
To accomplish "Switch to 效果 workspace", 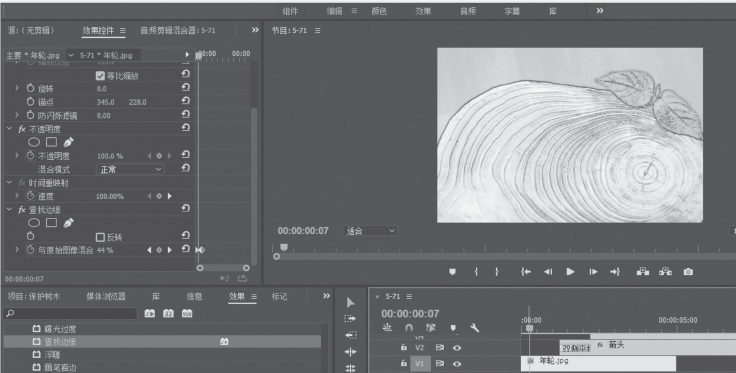I will (423, 11).
